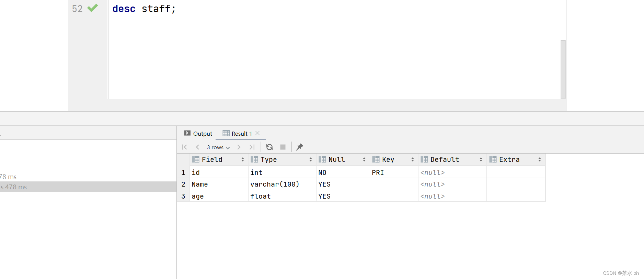Select the '78 ms' log entry
644x279 pixels.
[x=88, y=177]
